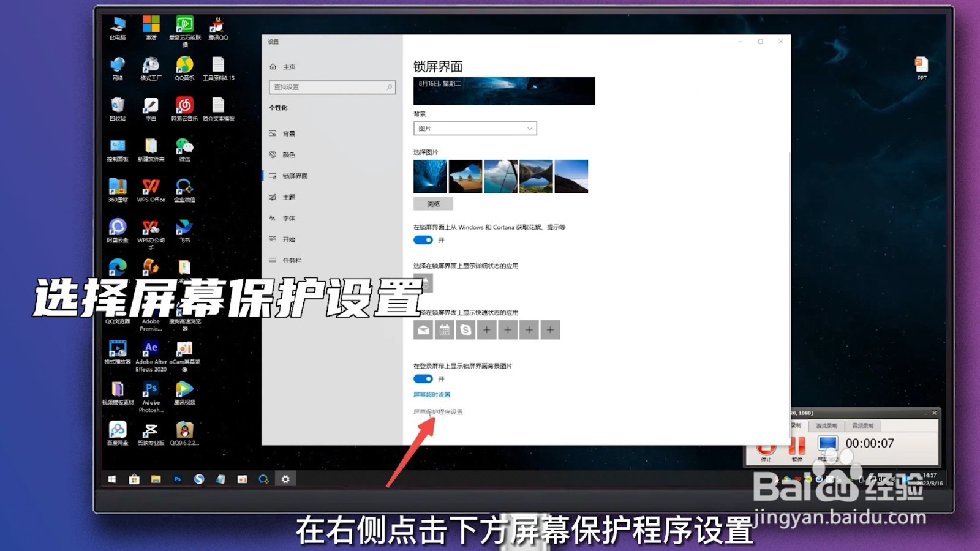This screenshot has height=551, width=980.
Task: Open 任务栏 settings from the sidebar
Action: point(291,260)
